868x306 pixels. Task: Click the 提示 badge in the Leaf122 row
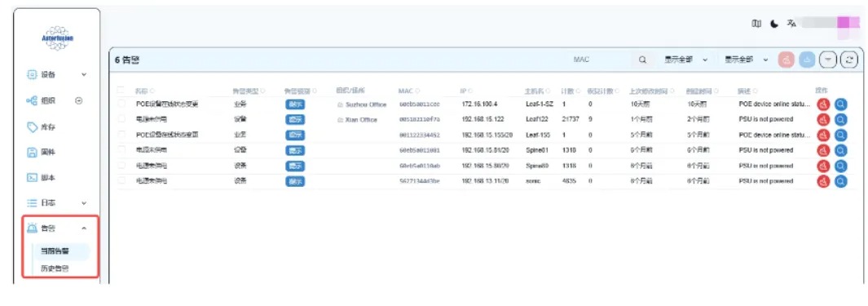click(295, 119)
